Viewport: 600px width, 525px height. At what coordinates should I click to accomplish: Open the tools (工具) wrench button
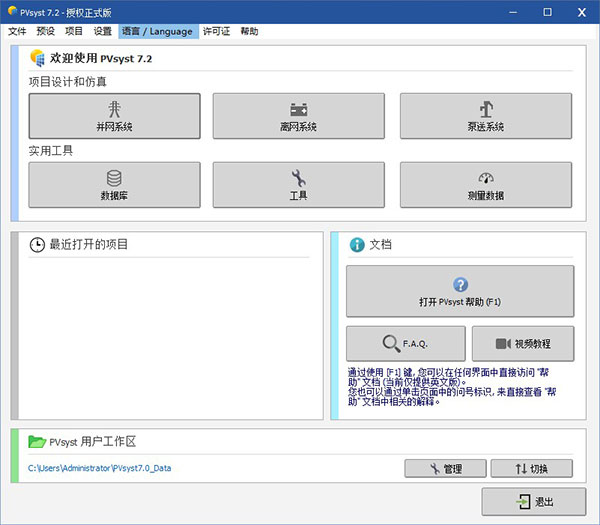299,184
